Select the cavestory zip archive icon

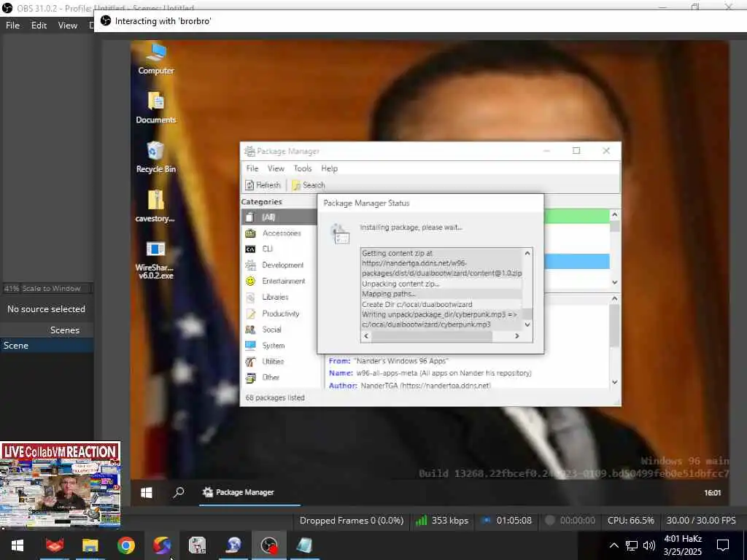tap(155, 206)
